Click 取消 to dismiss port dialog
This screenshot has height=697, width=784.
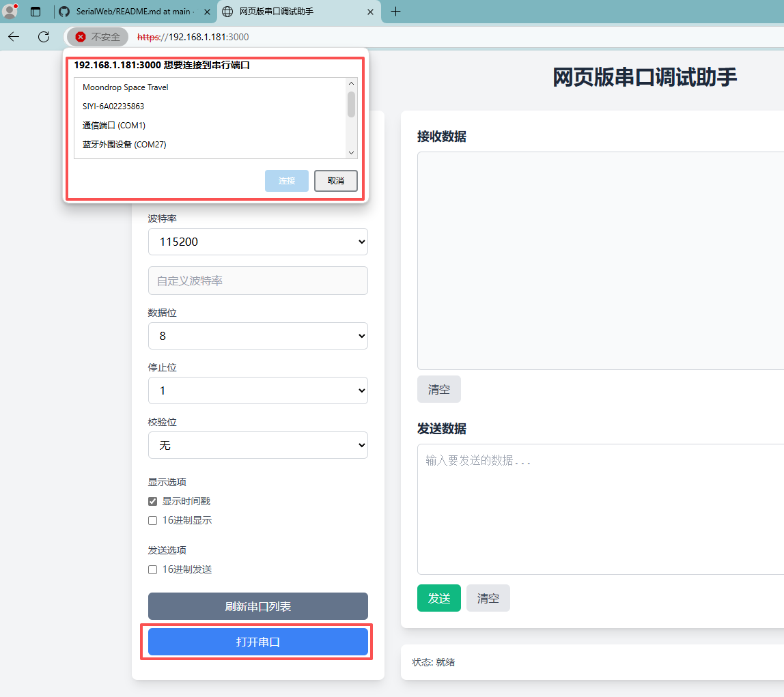pyautogui.click(x=336, y=181)
